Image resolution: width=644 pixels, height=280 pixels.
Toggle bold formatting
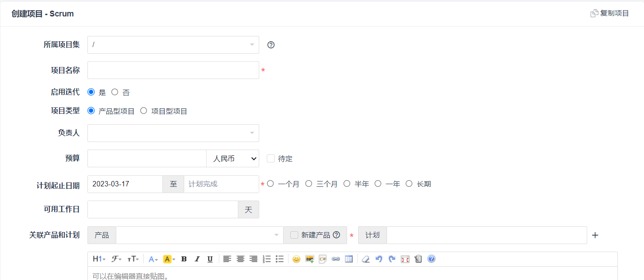pos(184,259)
